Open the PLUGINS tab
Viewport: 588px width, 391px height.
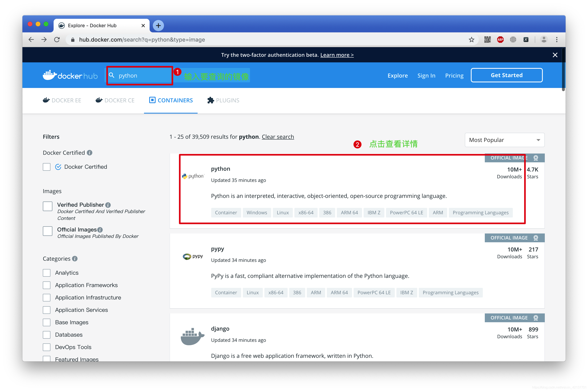[x=223, y=100]
